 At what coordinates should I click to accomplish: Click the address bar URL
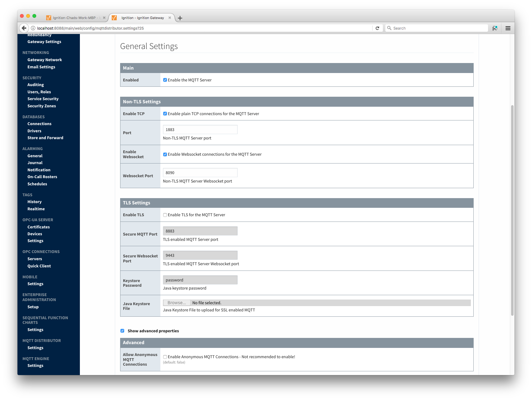coord(90,28)
